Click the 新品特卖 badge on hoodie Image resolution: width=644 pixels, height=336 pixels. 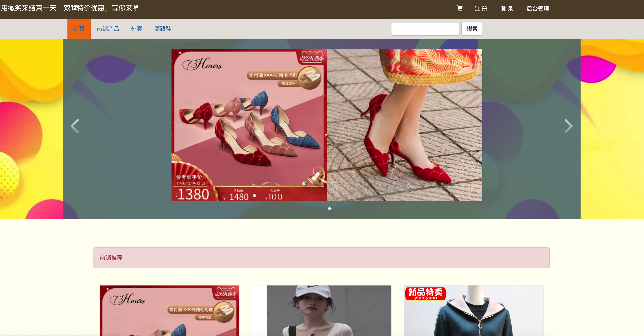425,293
